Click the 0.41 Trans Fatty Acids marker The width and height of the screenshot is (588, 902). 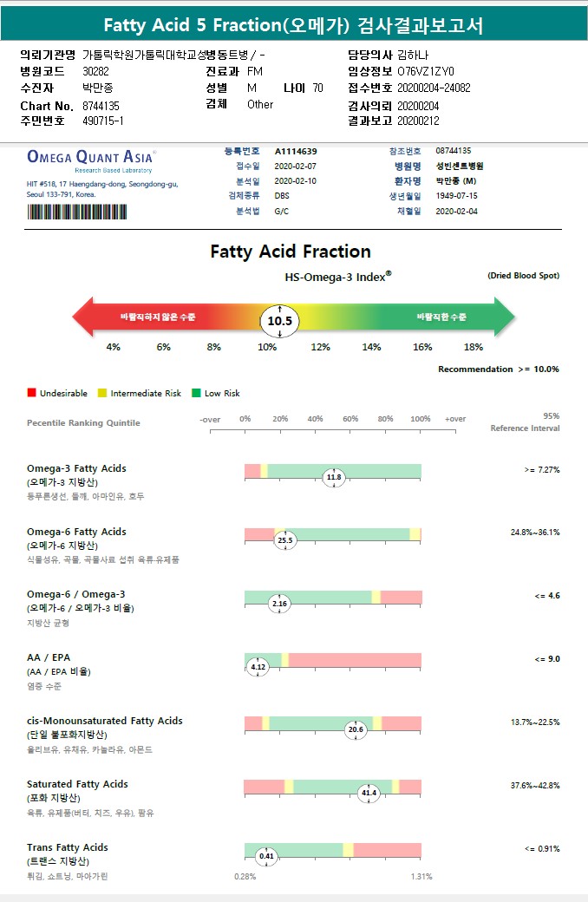[267, 856]
